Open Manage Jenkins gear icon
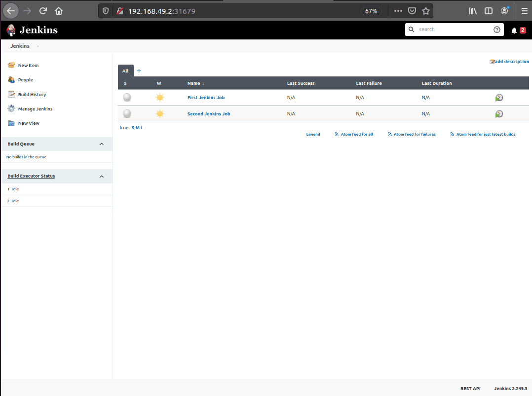The image size is (532, 396). click(11, 108)
